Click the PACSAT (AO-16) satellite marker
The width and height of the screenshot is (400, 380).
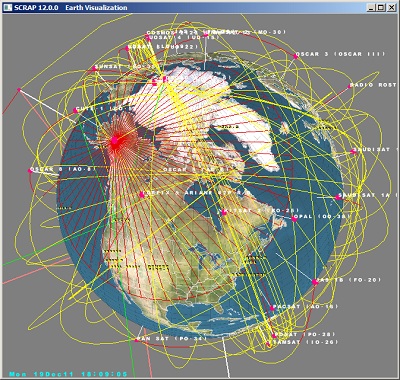pos(272,308)
